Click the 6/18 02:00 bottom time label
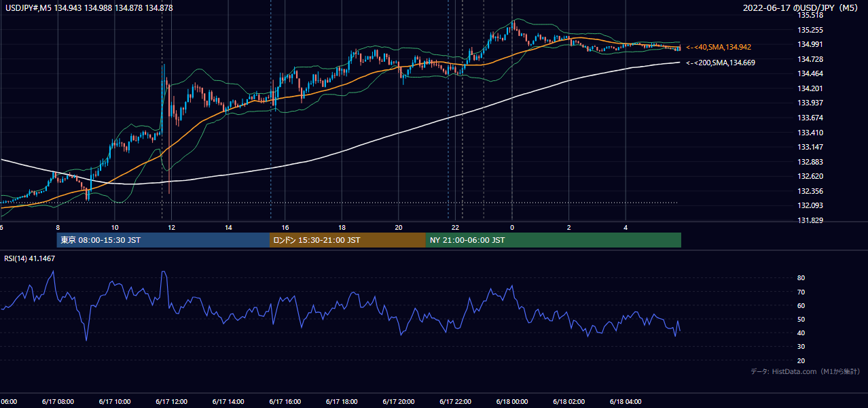The height and width of the screenshot is (408, 868). [569, 401]
